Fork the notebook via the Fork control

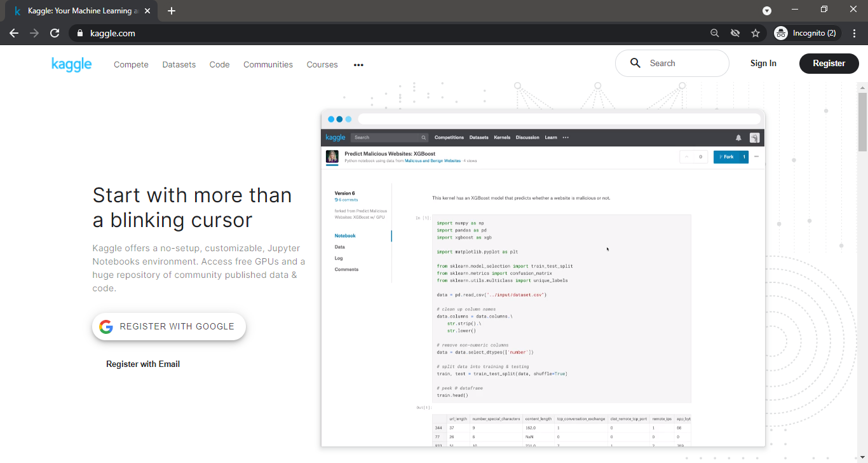coord(729,156)
